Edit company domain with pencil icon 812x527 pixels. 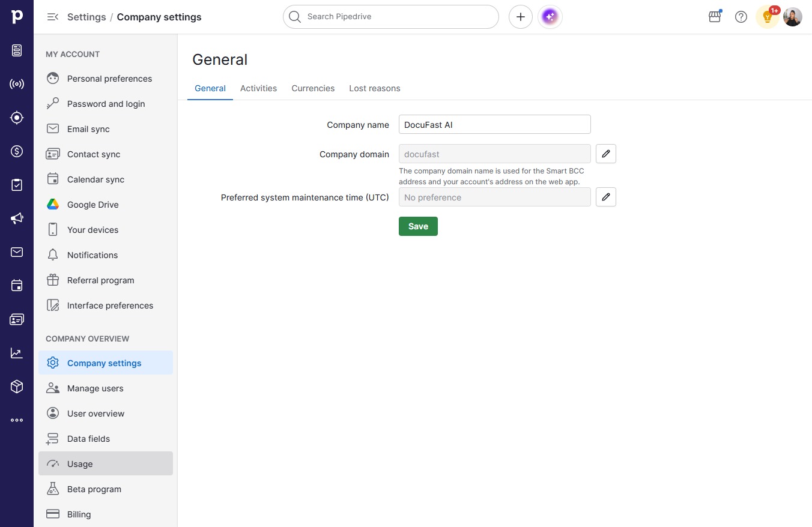tap(606, 154)
